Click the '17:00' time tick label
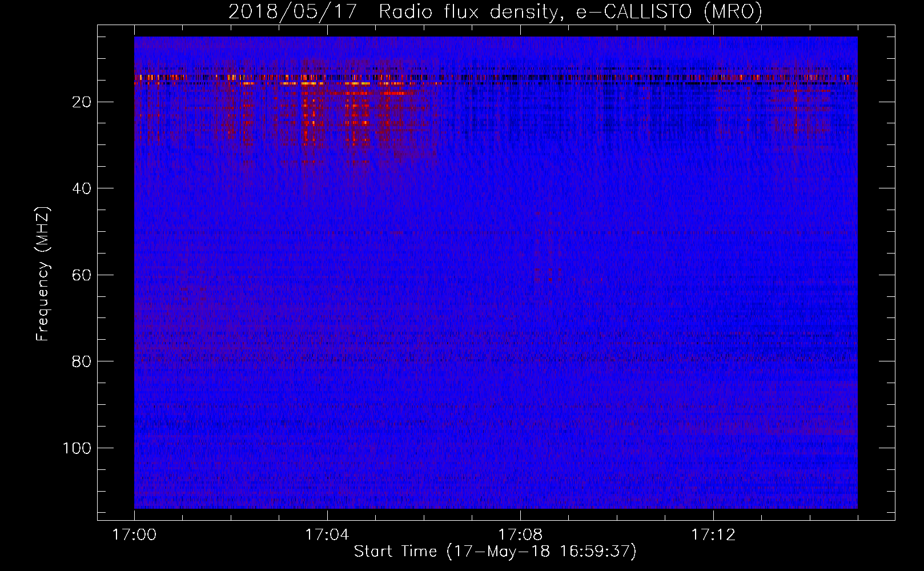This screenshot has height=571, width=924. pos(134,535)
